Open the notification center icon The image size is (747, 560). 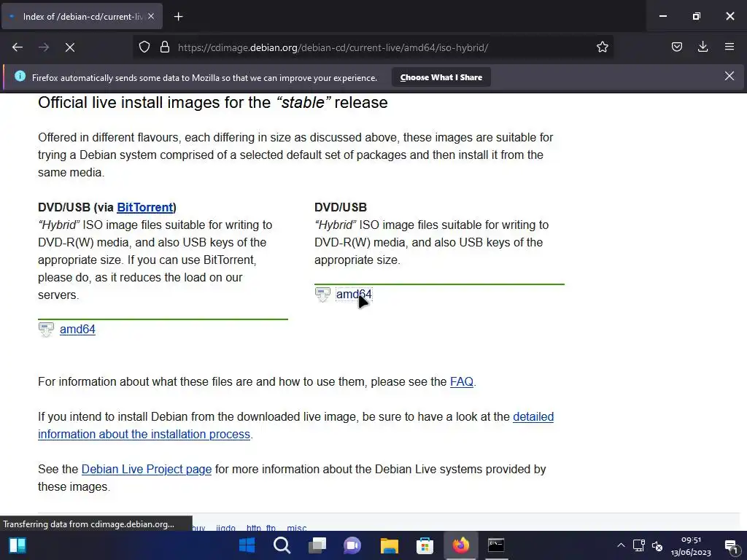click(731, 546)
